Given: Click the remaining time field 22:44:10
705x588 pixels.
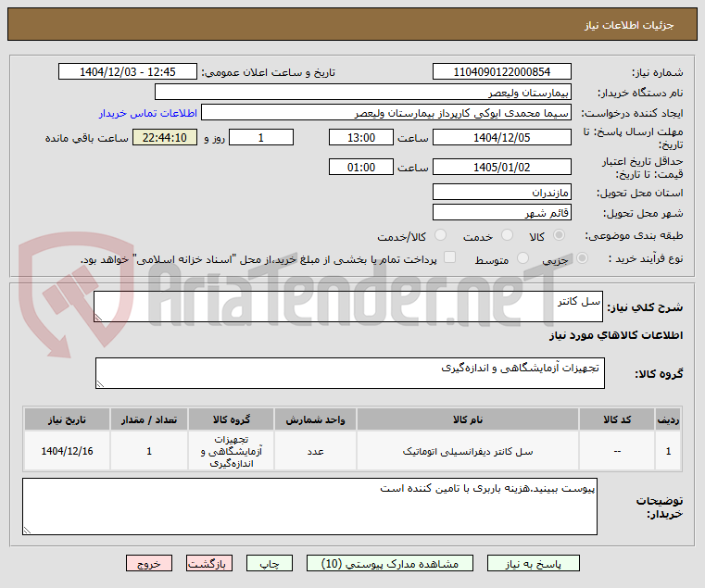Looking at the screenshot, I should (x=165, y=138).
